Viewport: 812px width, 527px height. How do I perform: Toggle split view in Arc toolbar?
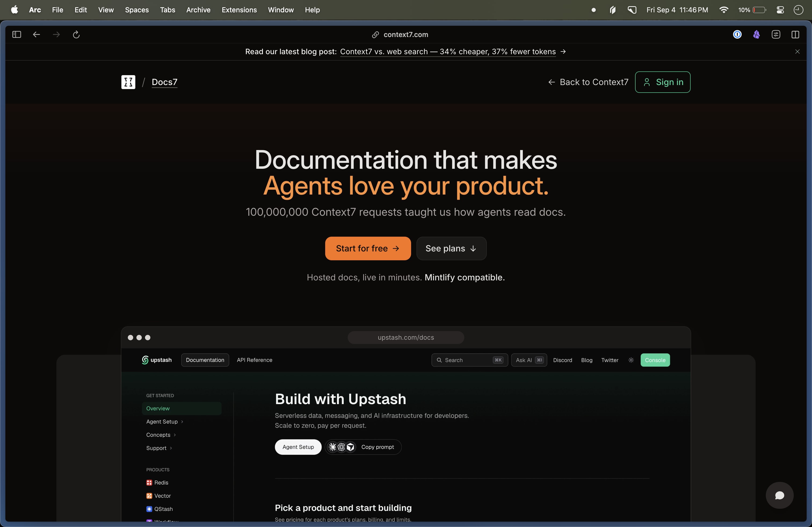coord(795,34)
